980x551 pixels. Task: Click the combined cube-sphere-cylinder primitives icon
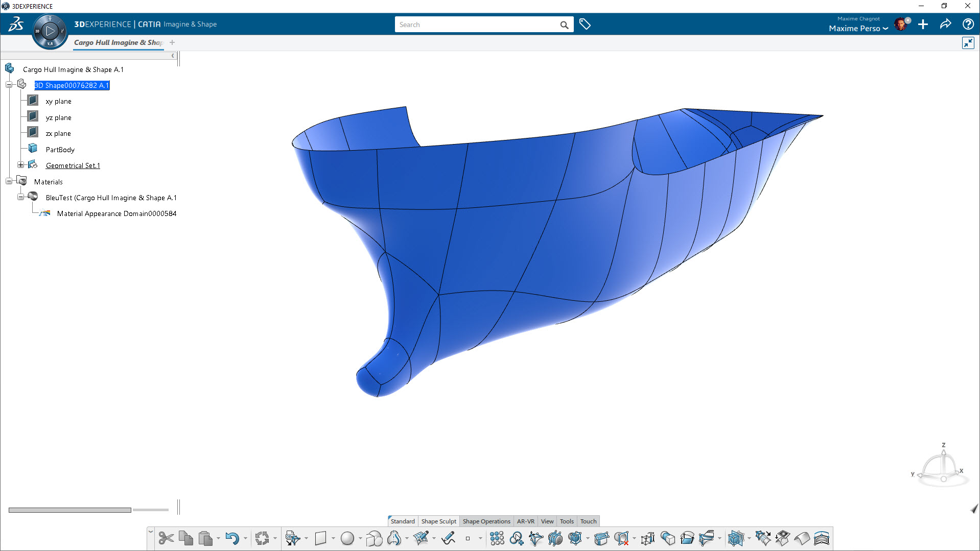(374, 538)
